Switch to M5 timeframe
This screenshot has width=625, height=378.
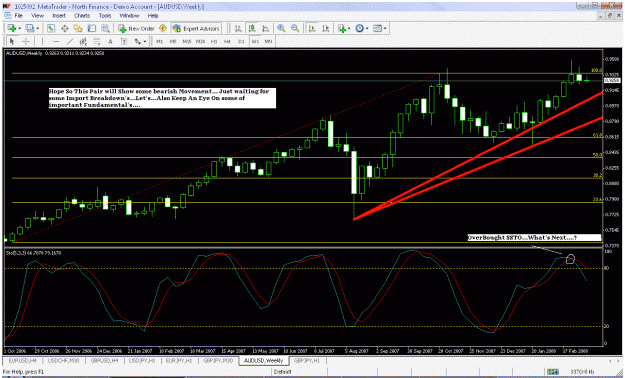point(173,41)
